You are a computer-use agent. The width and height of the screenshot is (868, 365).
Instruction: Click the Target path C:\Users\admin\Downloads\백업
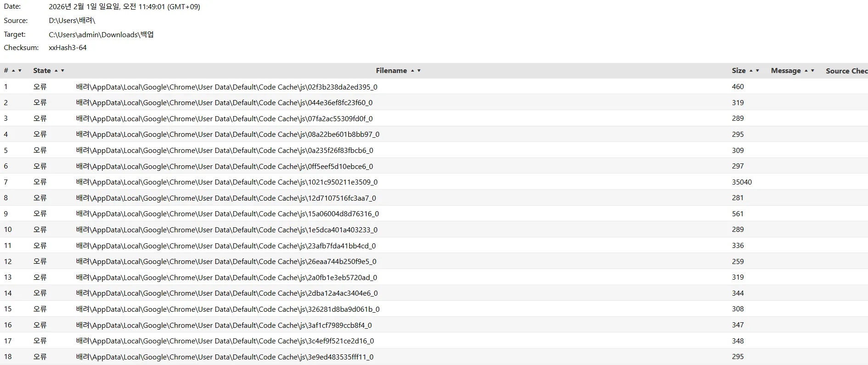101,34
